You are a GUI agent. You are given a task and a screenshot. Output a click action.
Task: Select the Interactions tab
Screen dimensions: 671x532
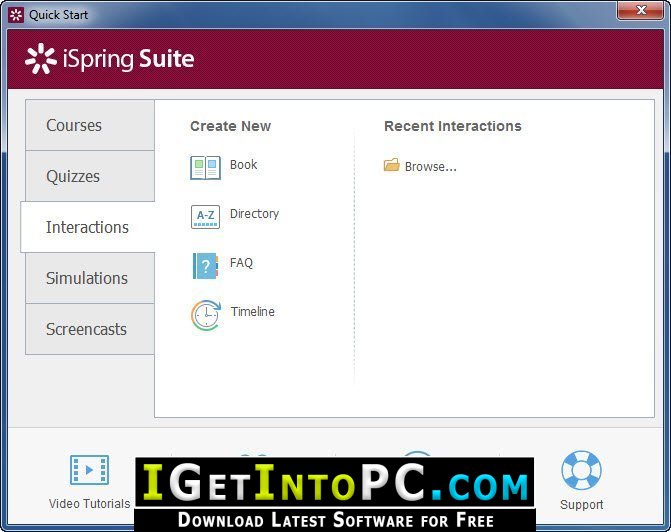(x=88, y=227)
